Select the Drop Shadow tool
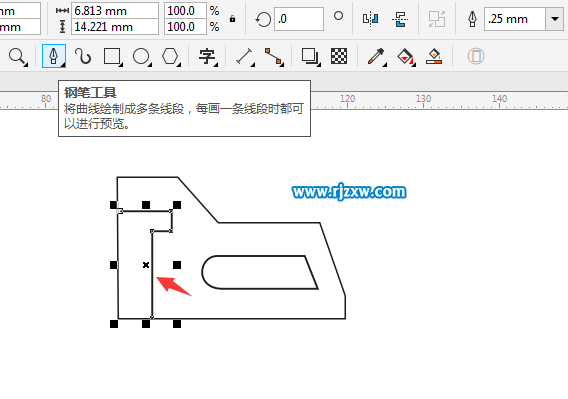 [310, 56]
